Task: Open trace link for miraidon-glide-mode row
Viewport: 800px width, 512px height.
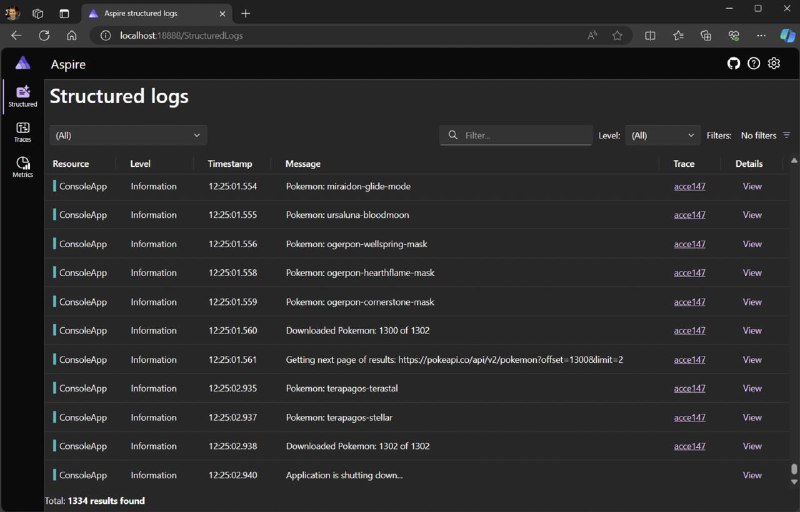Action: point(689,186)
